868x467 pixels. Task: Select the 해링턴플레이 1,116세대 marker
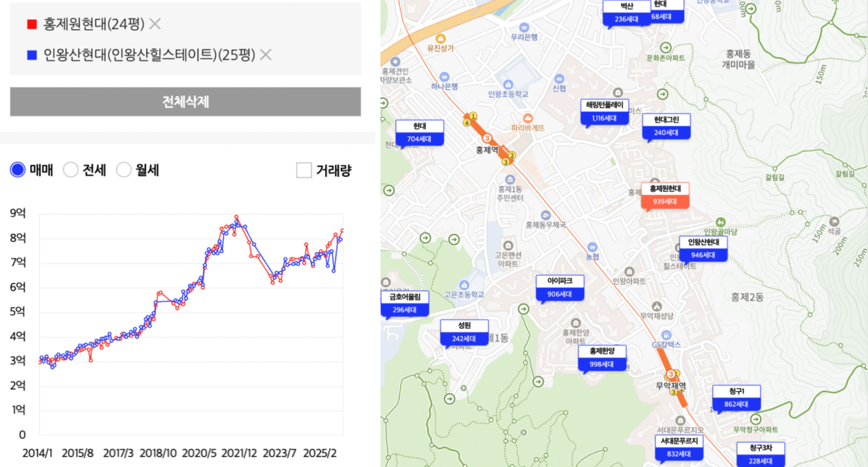(604, 112)
